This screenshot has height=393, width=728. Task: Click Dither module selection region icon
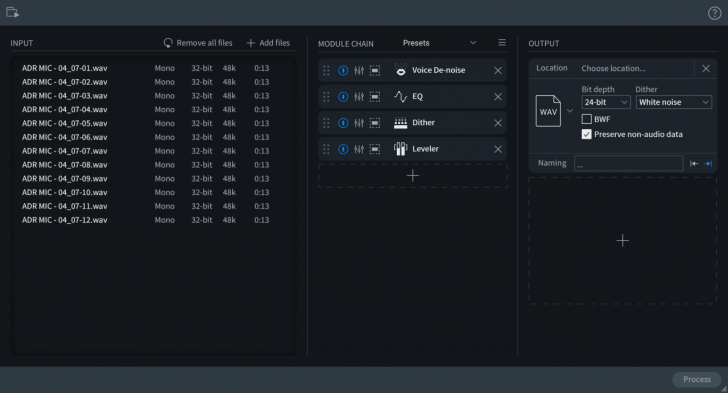(375, 123)
